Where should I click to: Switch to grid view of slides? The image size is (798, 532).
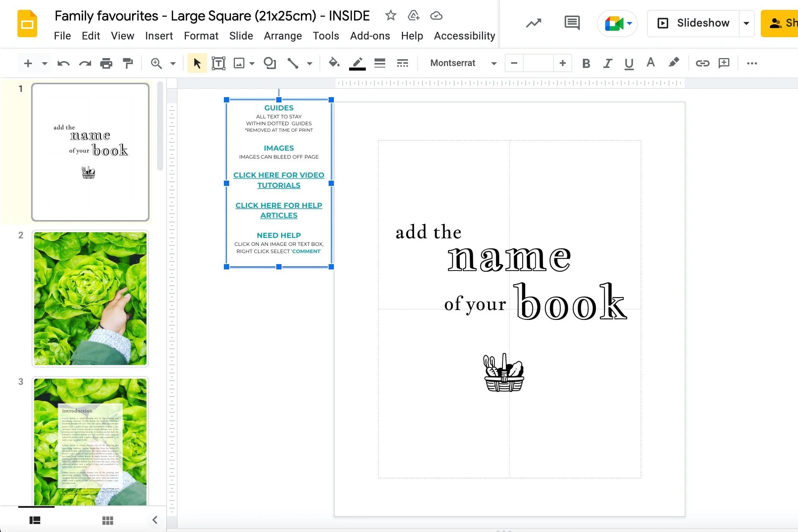tap(108, 520)
